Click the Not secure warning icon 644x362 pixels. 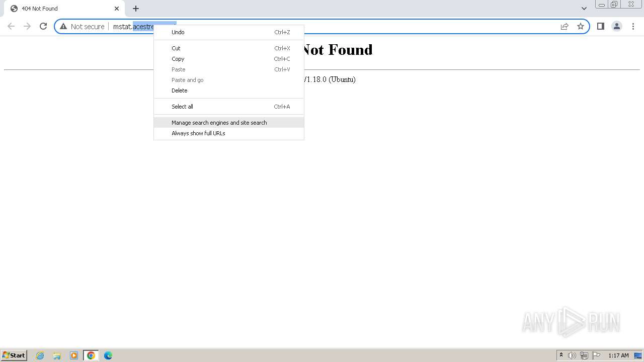(x=63, y=26)
